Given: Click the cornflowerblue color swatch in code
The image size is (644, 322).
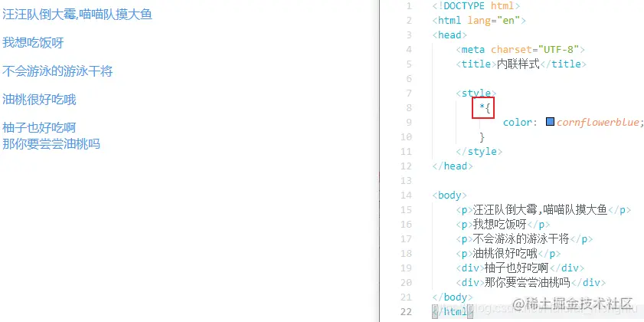Looking at the screenshot, I should click(x=551, y=122).
